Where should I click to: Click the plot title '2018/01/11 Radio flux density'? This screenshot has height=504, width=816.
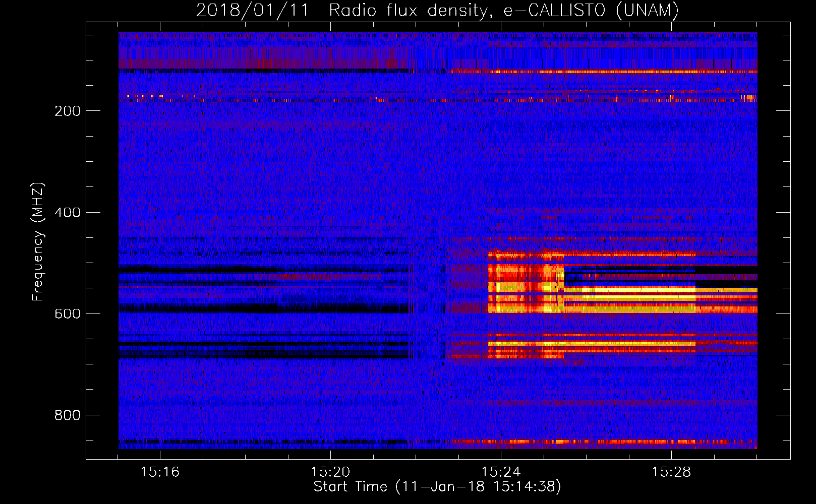click(437, 11)
